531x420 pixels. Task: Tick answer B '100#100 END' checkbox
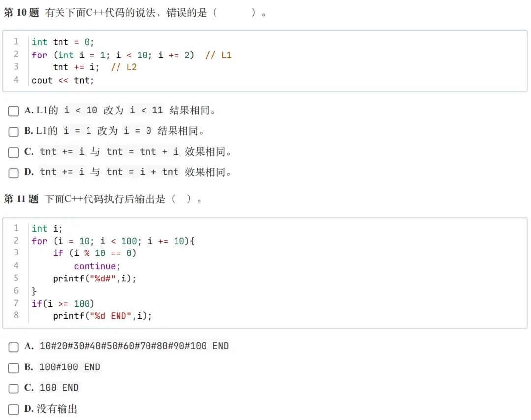tap(14, 368)
